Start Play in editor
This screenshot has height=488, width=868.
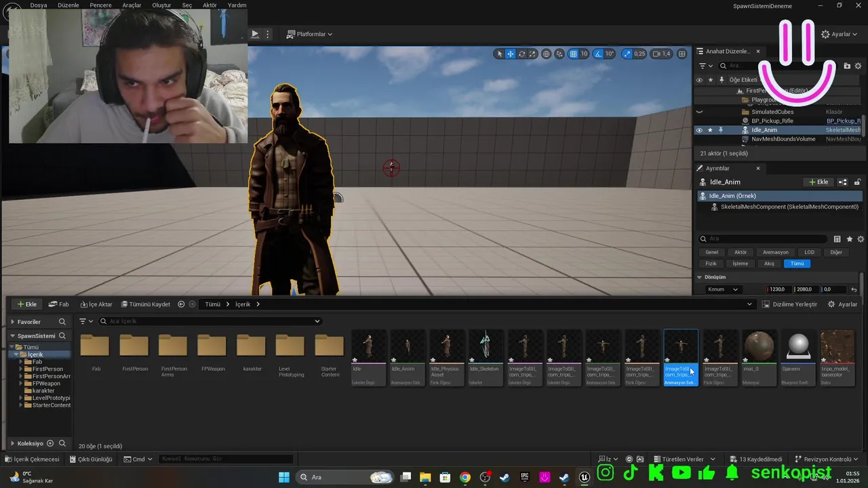point(255,34)
